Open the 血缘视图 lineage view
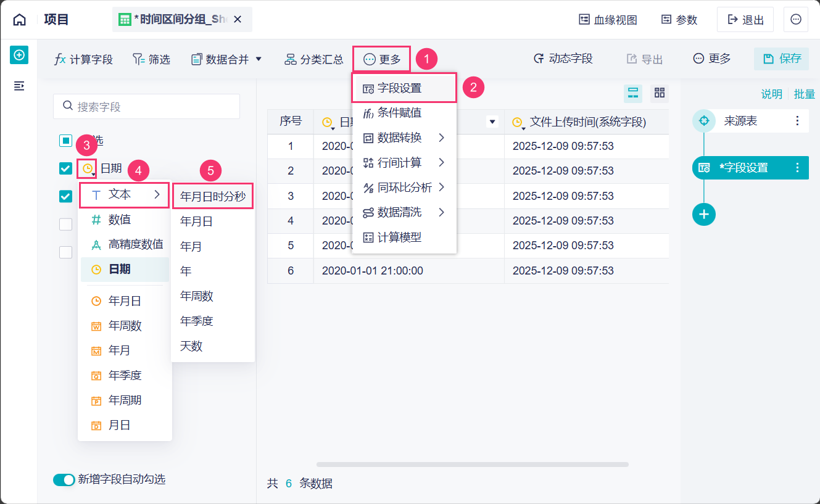Screen dimensions: 820x504 pyautogui.click(x=608, y=20)
